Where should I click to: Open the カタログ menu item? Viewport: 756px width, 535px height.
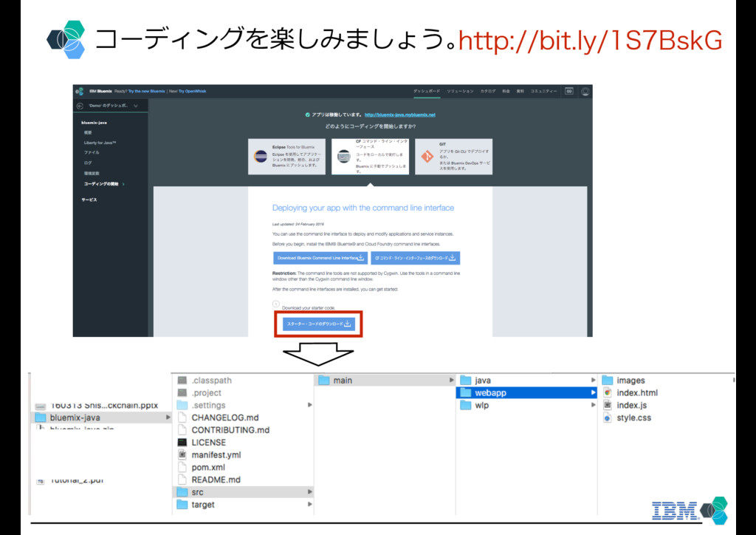pyautogui.click(x=488, y=91)
